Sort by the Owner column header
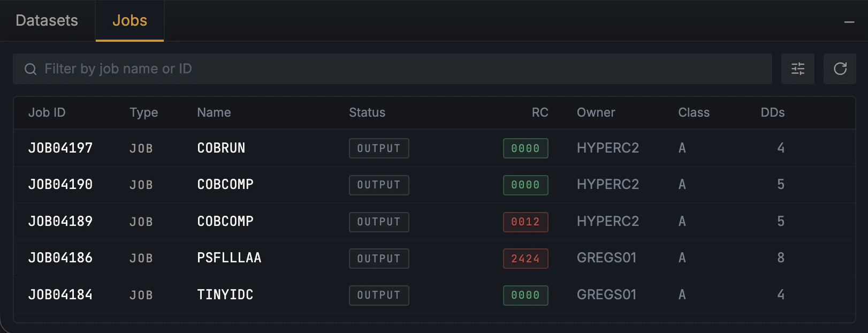Viewport: 868px width, 333px height. (x=596, y=112)
